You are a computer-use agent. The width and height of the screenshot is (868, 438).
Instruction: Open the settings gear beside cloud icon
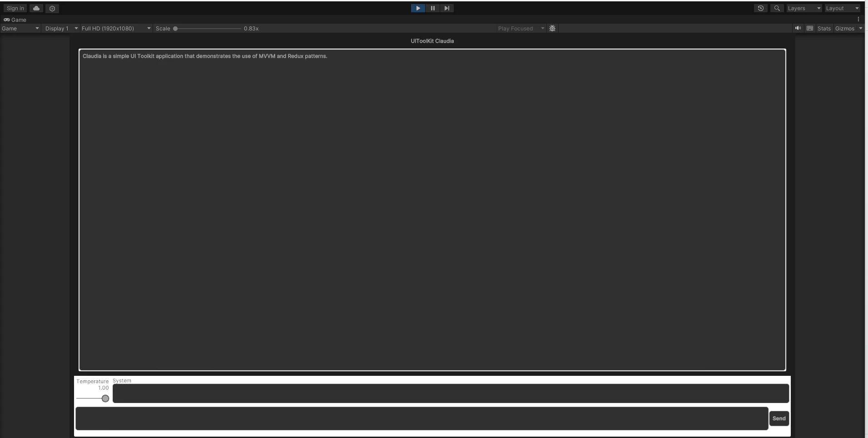point(52,8)
